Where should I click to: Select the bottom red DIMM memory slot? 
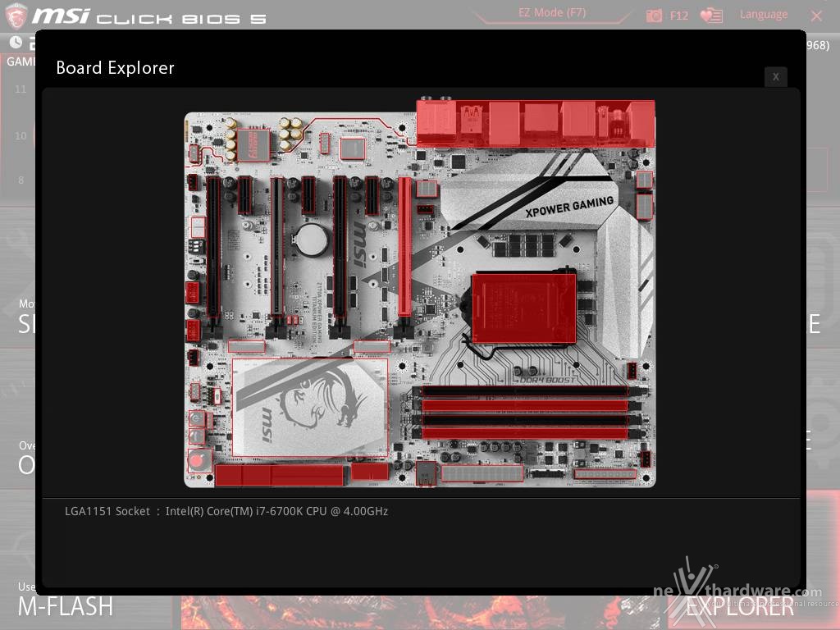tap(525, 433)
